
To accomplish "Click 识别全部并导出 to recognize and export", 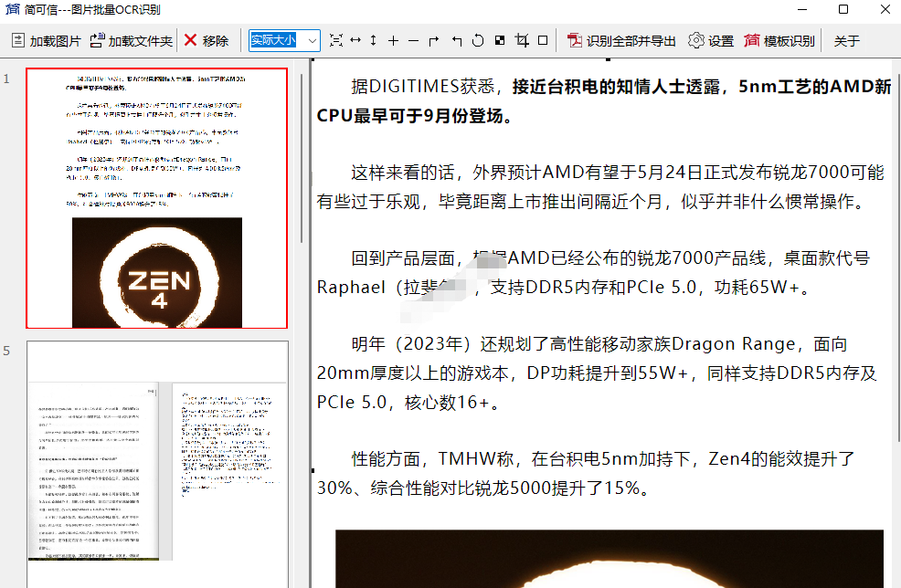I will tap(621, 41).
